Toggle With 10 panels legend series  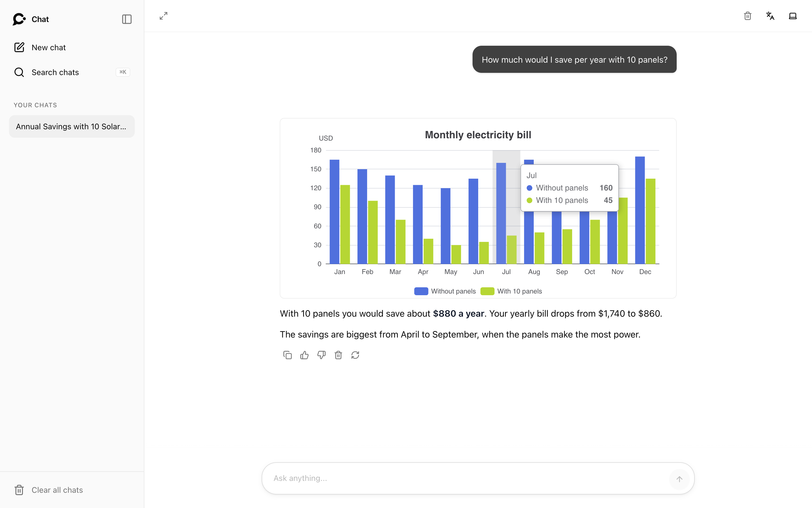click(511, 291)
